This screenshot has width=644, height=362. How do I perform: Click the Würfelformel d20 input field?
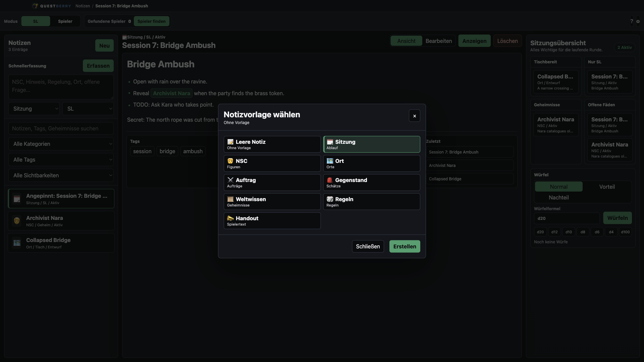[567, 218]
